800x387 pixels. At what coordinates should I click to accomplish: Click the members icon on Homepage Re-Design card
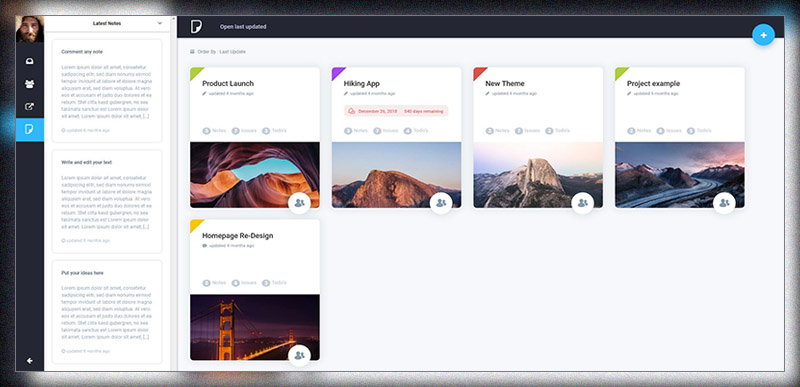[x=299, y=355]
